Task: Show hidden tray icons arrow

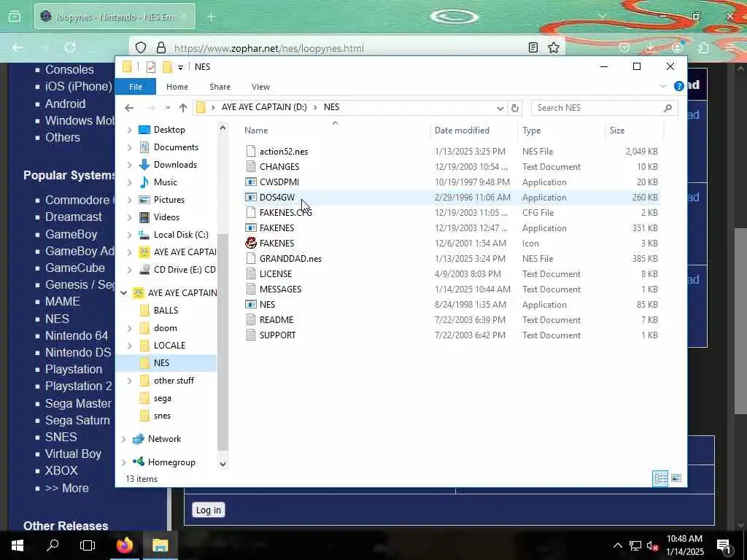Action: 617,545
